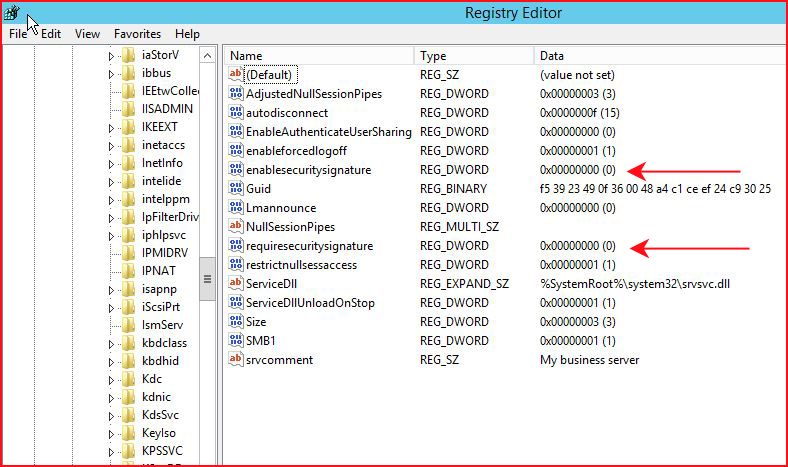
Task: Click the autodisconnect DWORD value icon
Action: [236, 113]
